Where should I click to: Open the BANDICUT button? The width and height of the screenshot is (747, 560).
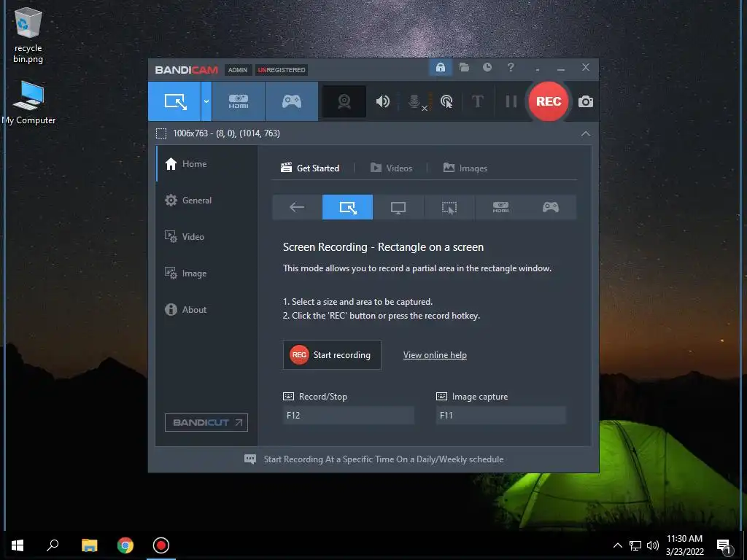pos(206,422)
